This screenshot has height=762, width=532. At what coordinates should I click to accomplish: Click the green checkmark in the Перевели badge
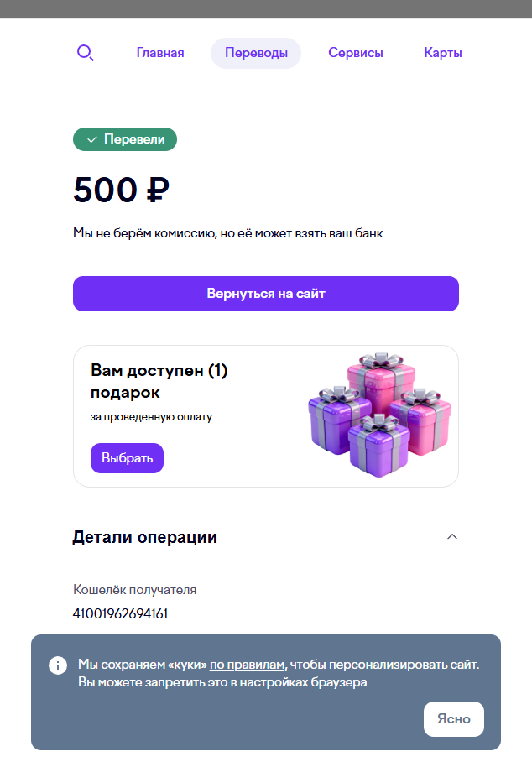(x=93, y=138)
